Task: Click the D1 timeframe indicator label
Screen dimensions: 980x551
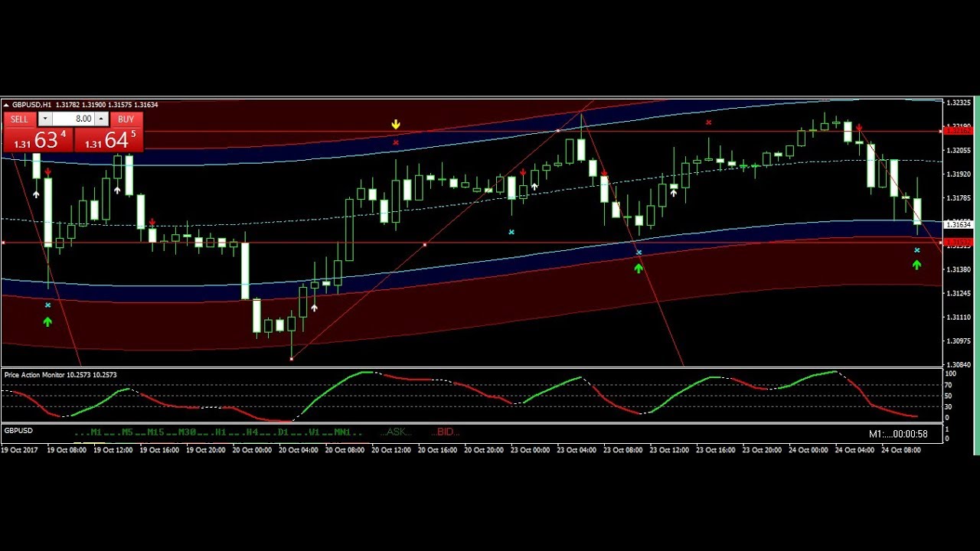Action: [283, 432]
